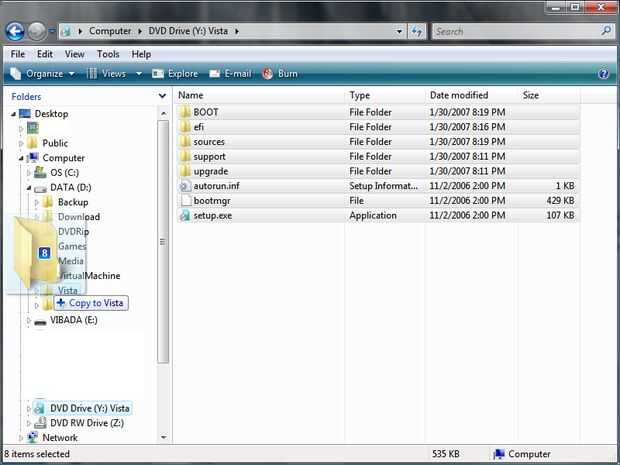Select OS (C:) drive in tree
Screen dimensions: 620x465
pyautogui.click(x=64, y=173)
